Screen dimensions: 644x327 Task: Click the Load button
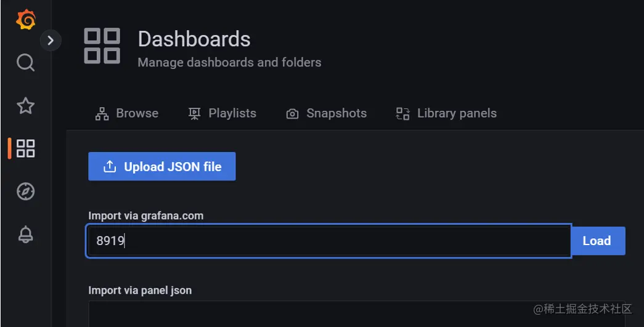click(598, 241)
